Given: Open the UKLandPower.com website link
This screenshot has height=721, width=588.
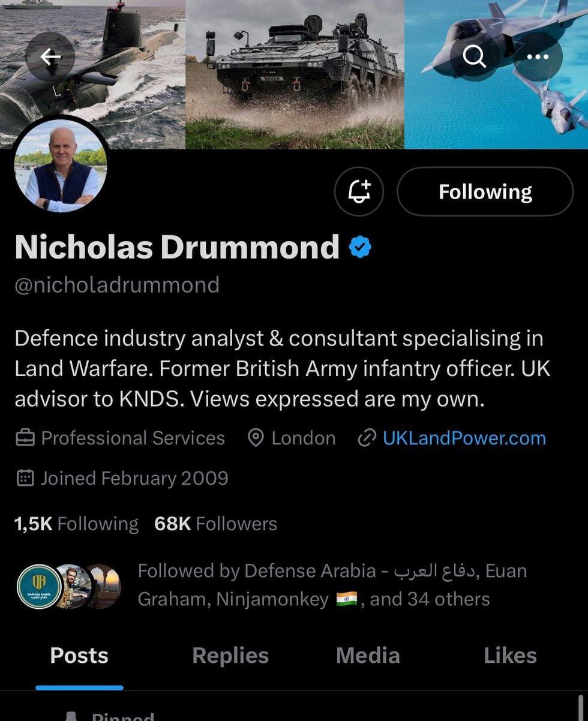Looking at the screenshot, I should 464,438.
